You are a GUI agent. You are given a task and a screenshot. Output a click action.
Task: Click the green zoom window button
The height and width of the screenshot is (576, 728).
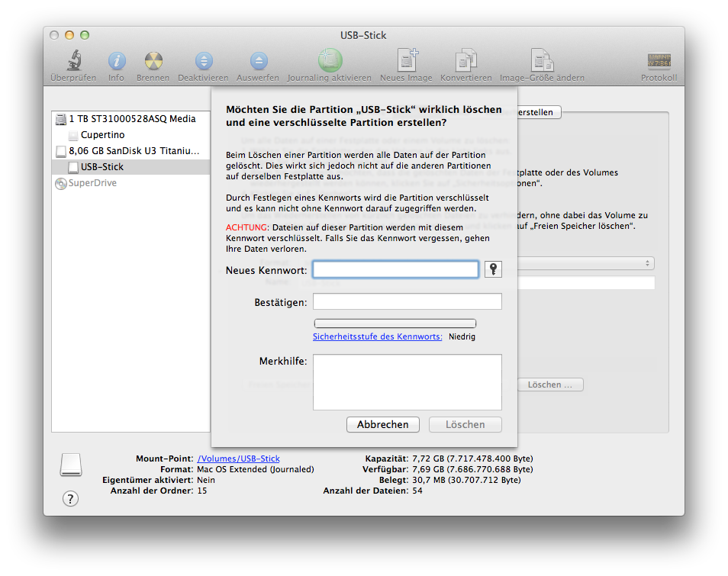point(85,35)
